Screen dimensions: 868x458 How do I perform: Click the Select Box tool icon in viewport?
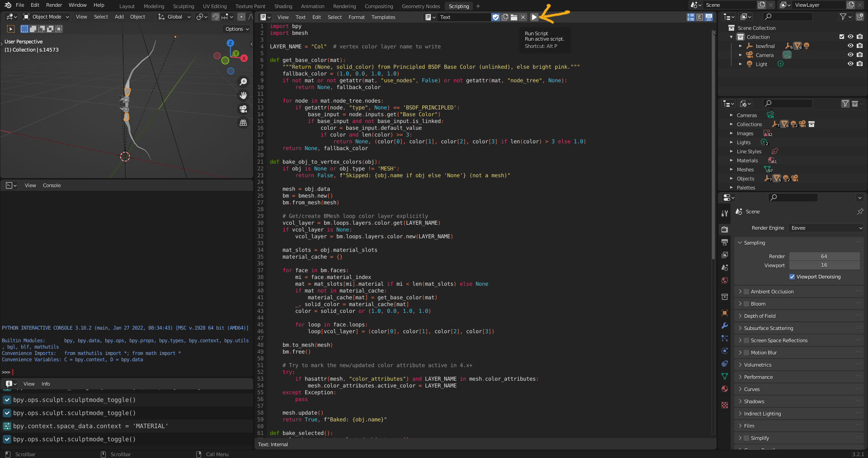coord(11,29)
